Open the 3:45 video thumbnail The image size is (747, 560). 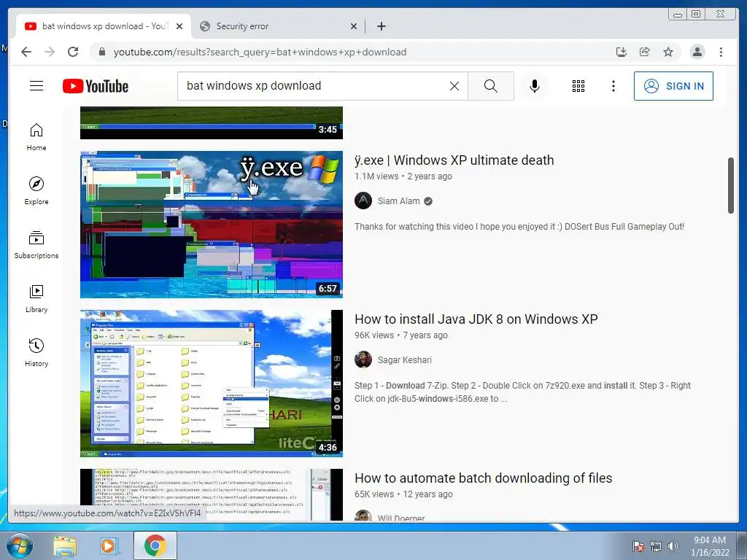tap(212, 122)
